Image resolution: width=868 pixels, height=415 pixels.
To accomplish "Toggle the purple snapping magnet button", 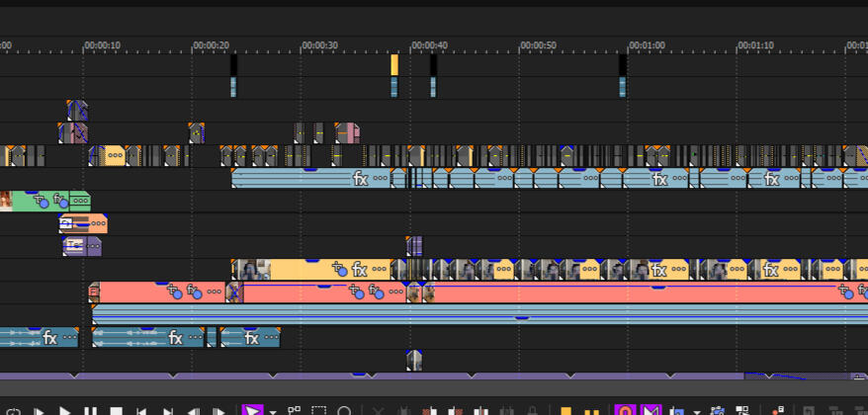I will [x=624, y=411].
